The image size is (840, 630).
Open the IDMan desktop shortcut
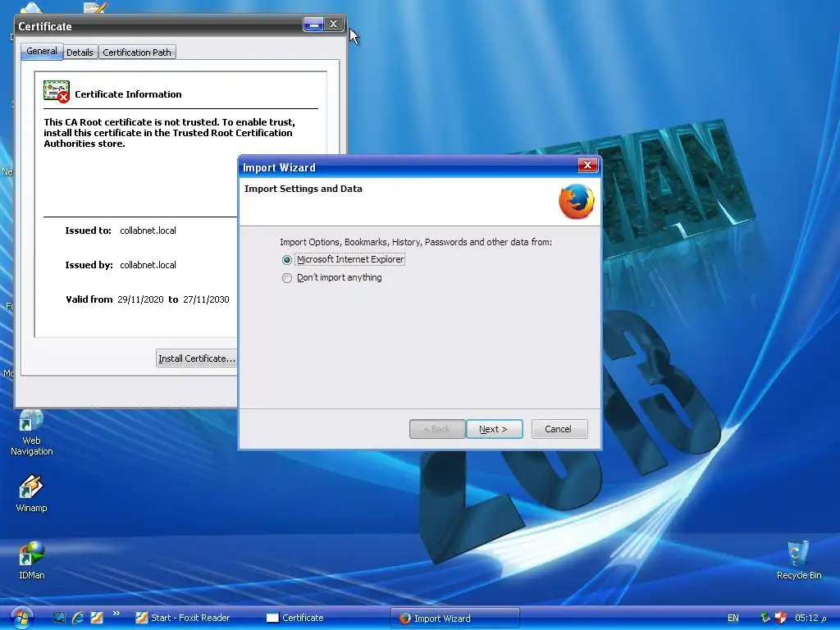point(32,561)
